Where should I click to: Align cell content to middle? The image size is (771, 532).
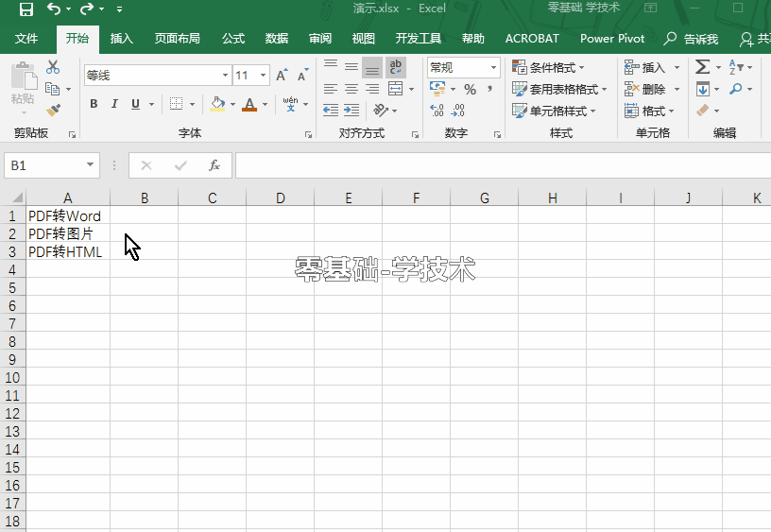[x=351, y=67]
